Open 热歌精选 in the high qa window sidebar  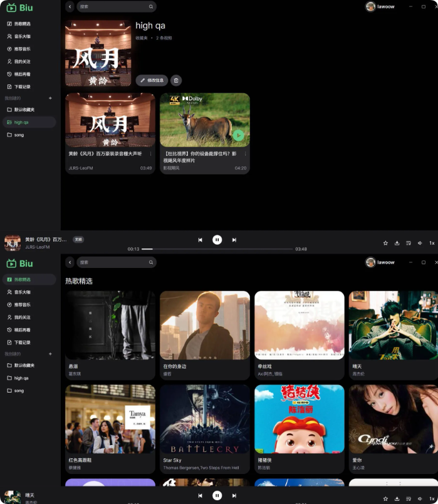point(19,24)
